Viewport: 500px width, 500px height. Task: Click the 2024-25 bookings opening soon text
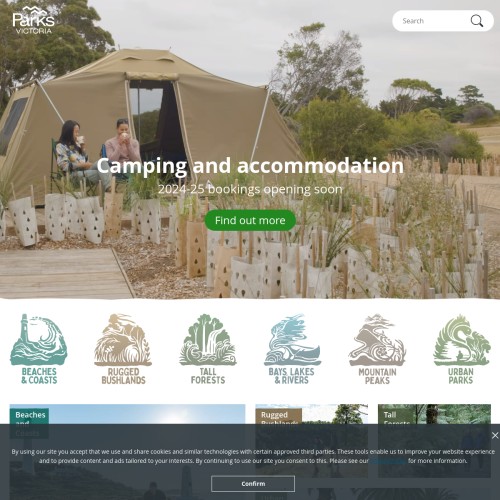[250, 189]
